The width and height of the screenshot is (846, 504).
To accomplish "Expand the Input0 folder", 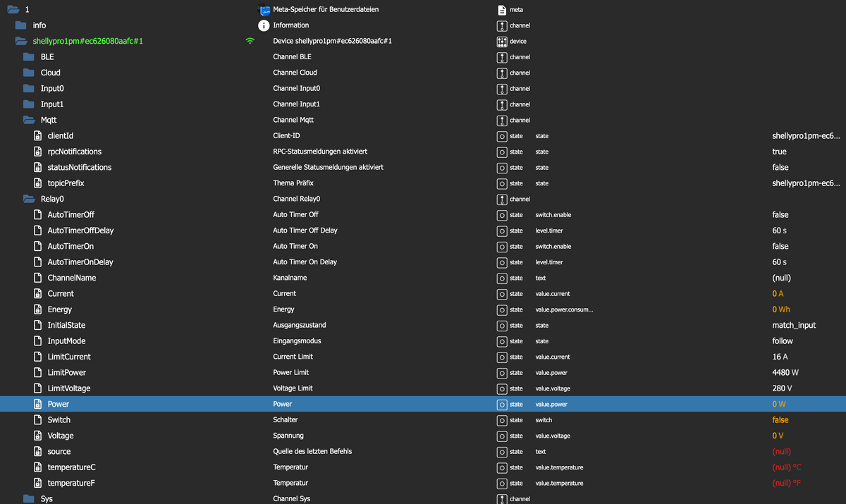I will [28, 89].
